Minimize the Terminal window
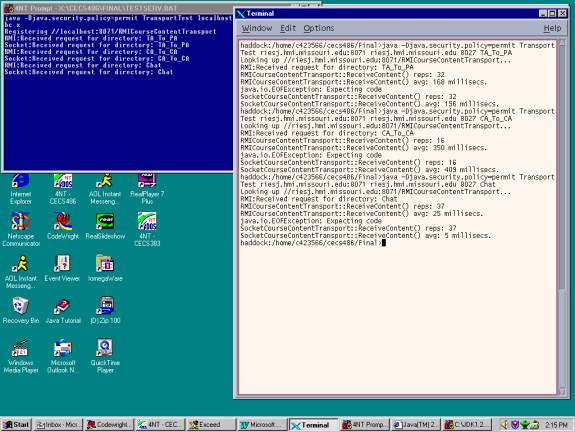The width and height of the screenshot is (575, 432). [x=543, y=14]
